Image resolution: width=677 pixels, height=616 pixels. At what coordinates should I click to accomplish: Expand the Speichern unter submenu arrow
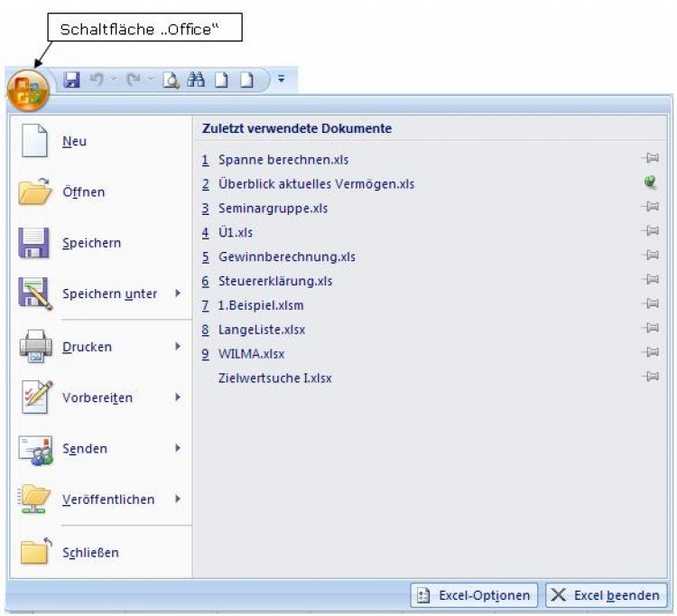point(178,294)
